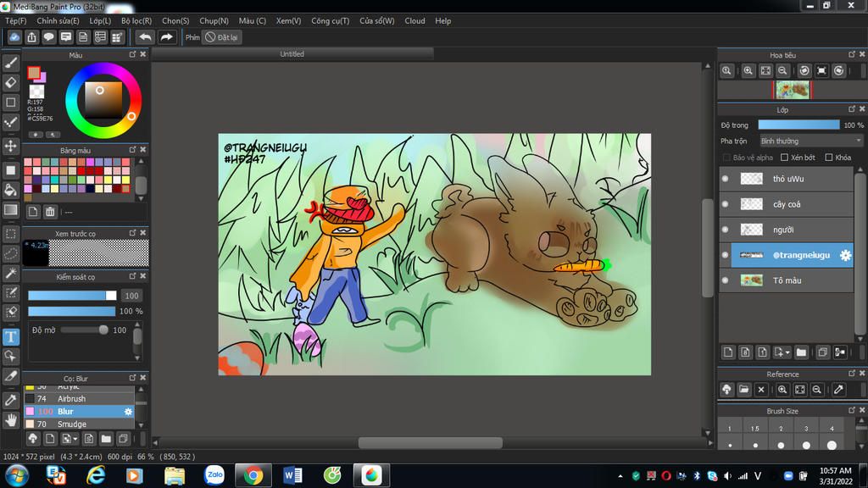The width and height of the screenshot is (868, 488).
Task: Open the Công cụ(T) menu
Action: click(330, 21)
